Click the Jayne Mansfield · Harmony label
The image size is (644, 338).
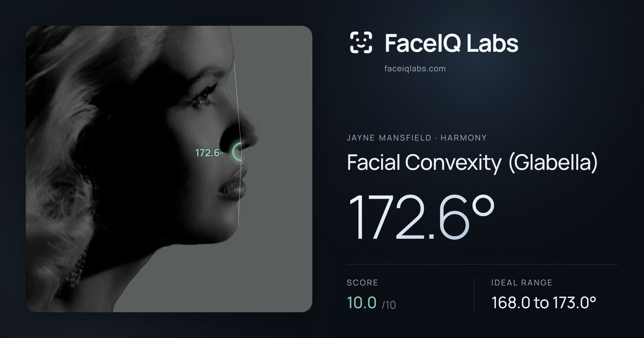pos(416,138)
